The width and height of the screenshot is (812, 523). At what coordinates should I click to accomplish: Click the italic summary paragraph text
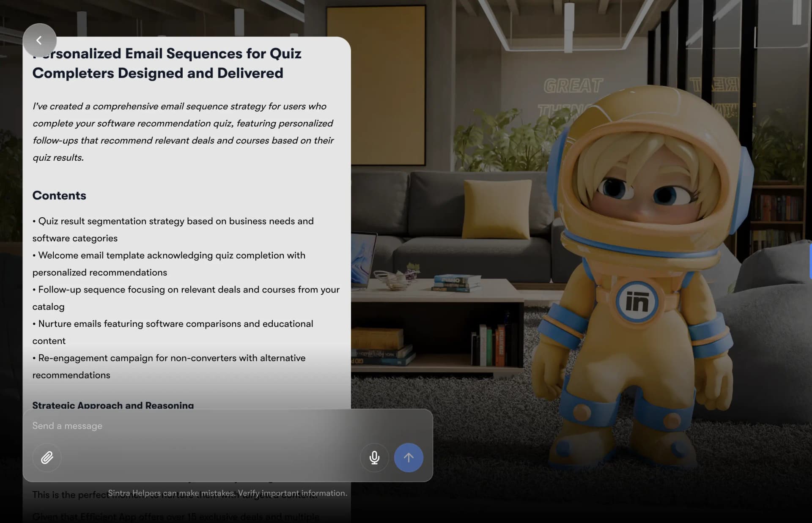(183, 132)
